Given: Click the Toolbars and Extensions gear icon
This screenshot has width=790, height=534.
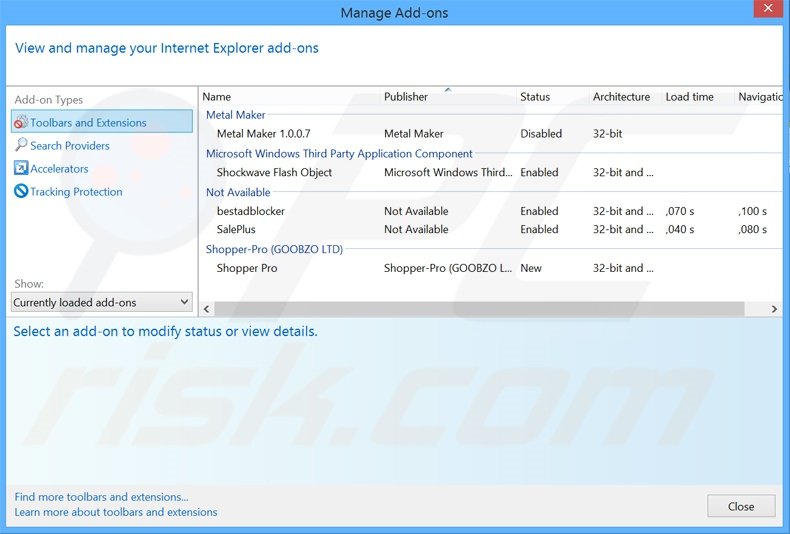Looking at the screenshot, I should coord(21,122).
